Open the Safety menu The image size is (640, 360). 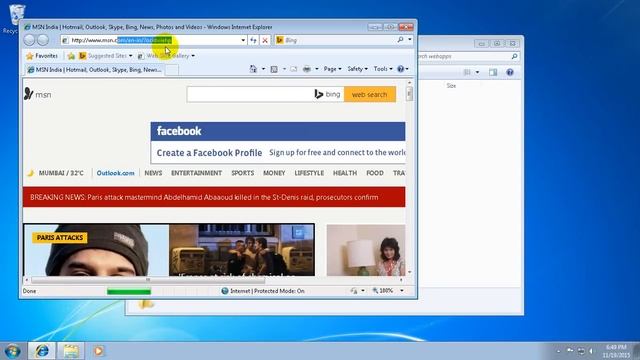click(358, 69)
